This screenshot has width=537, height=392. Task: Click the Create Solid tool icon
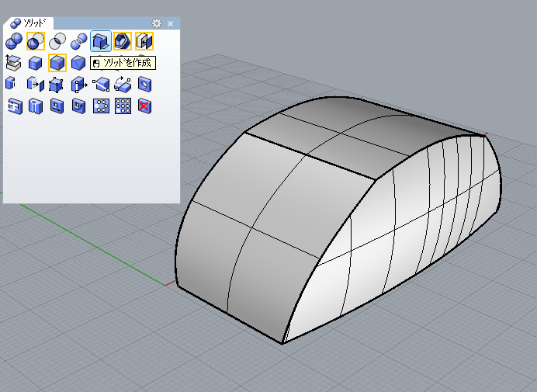[101, 41]
